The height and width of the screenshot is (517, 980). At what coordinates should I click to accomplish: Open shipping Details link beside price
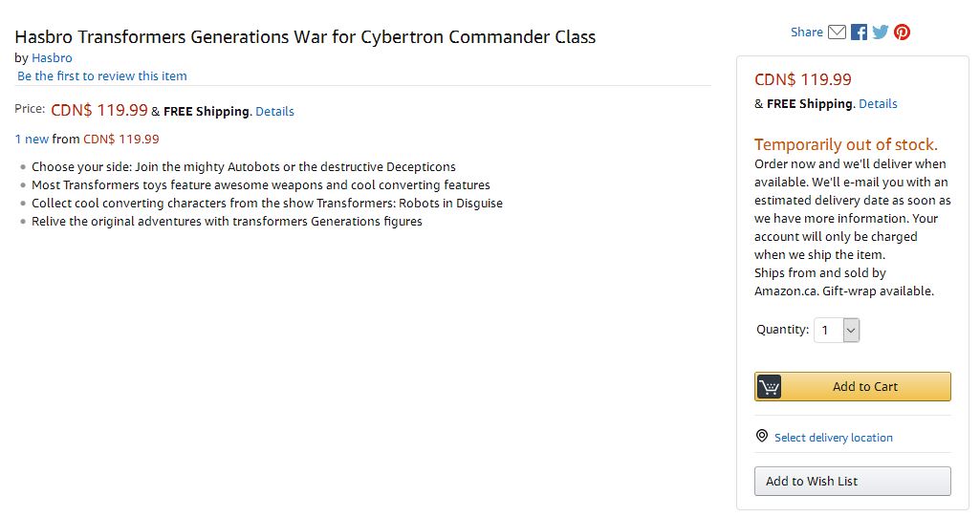click(x=274, y=112)
